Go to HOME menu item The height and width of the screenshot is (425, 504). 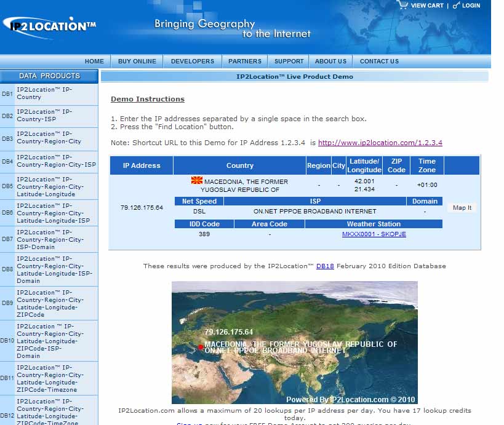pos(94,62)
